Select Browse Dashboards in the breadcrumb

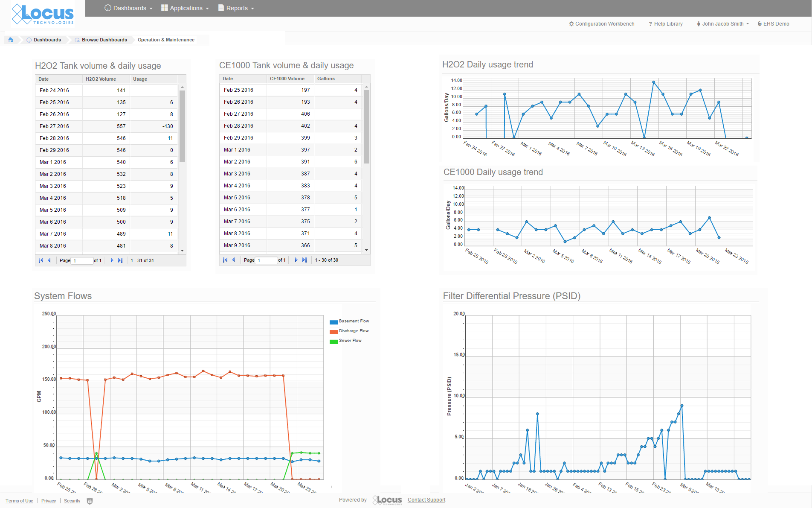click(x=104, y=39)
